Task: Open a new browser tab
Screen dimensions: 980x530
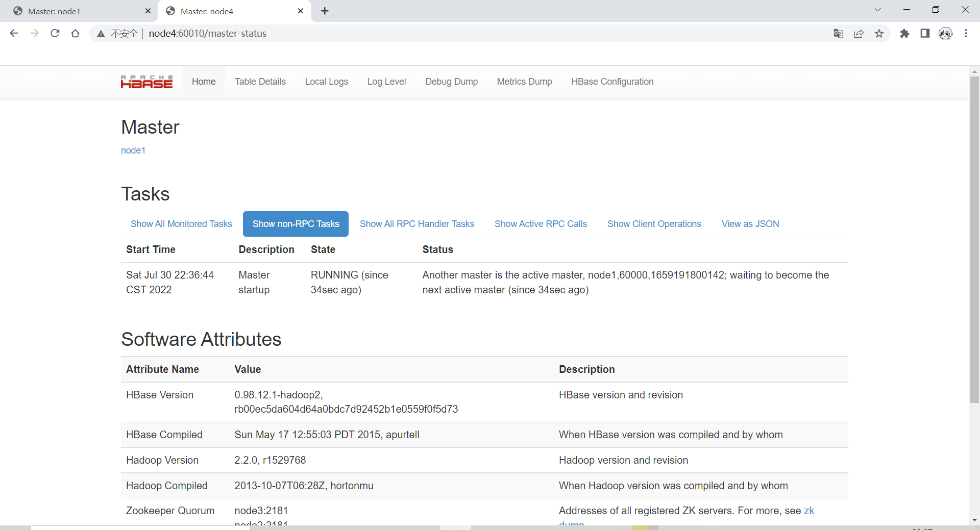Action: 325,11
